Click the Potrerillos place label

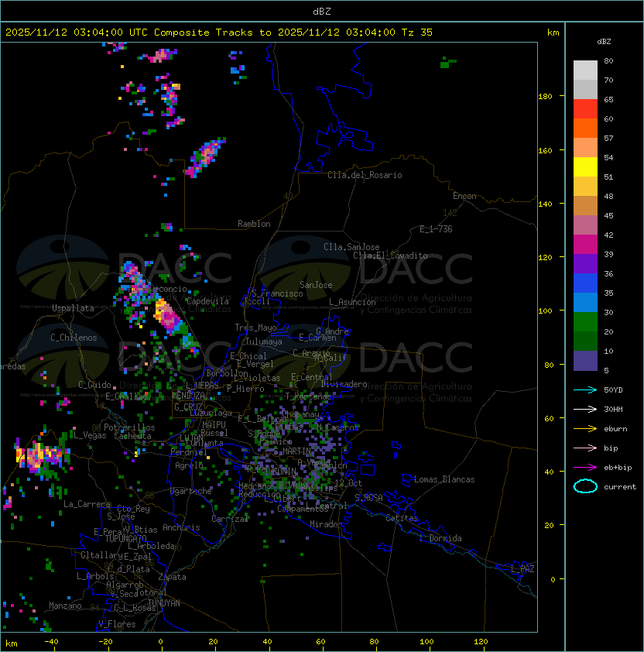[129, 427]
